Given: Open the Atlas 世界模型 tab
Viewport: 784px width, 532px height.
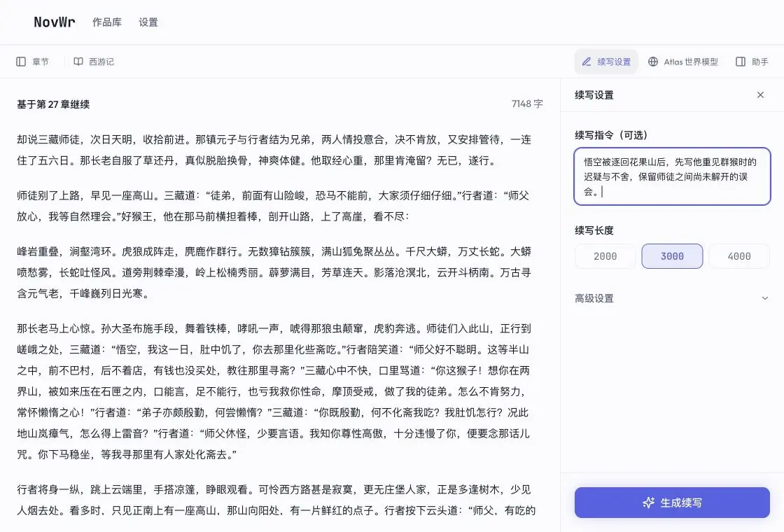Looking at the screenshot, I should click(x=683, y=62).
